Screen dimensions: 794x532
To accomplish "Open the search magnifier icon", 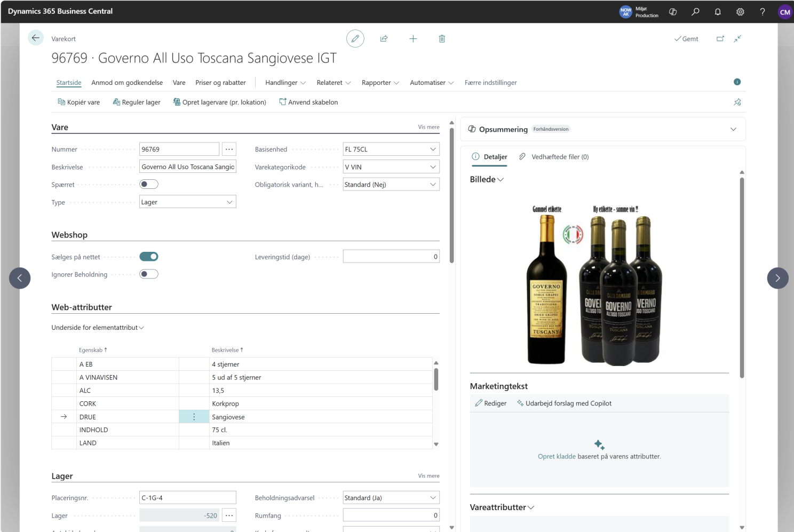I will 695,12.
